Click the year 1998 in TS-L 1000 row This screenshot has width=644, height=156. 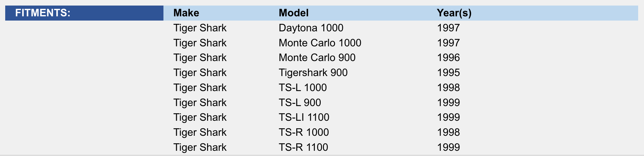448,87
